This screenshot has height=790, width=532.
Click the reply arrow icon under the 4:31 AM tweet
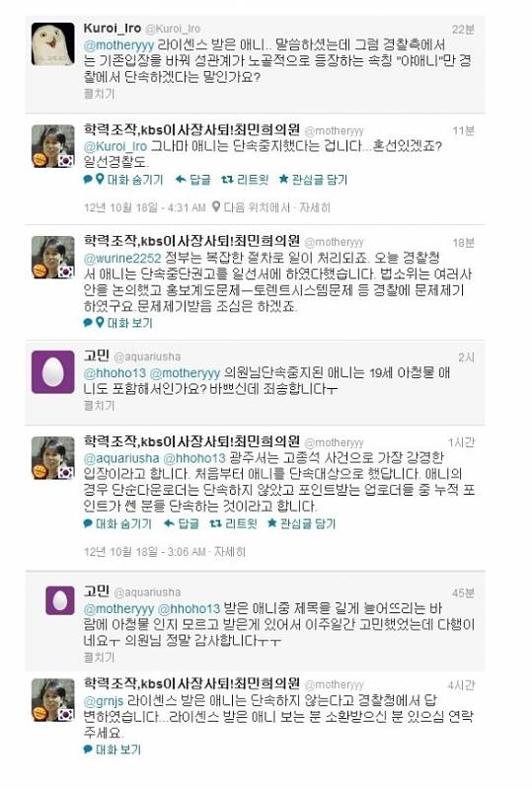pyautogui.click(x=181, y=180)
